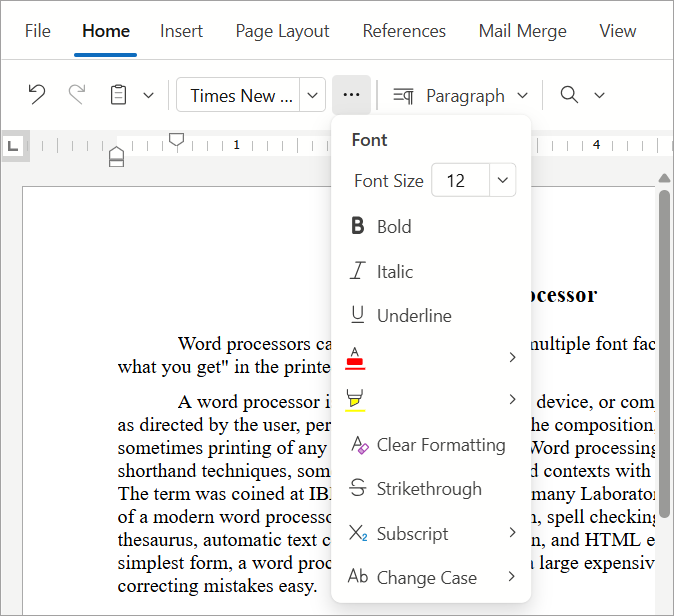
Task: Switch to the Insert tab
Action: click(x=181, y=31)
